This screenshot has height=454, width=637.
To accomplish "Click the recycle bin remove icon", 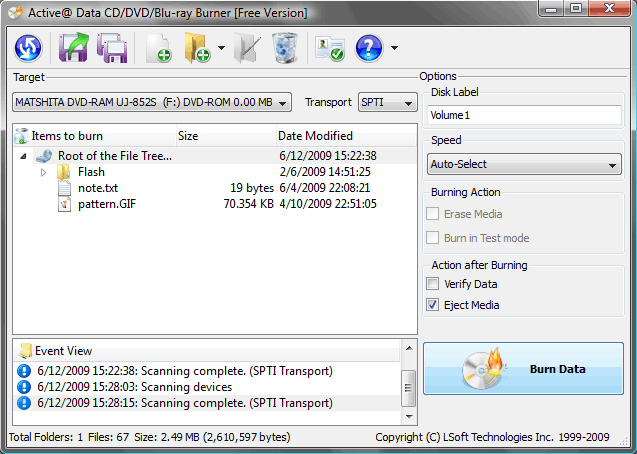I will (x=284, y=47).
